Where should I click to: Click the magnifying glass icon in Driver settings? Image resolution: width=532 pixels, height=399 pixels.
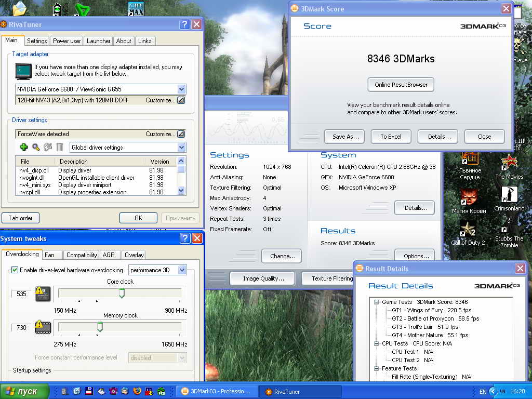(x=36, y=147)
